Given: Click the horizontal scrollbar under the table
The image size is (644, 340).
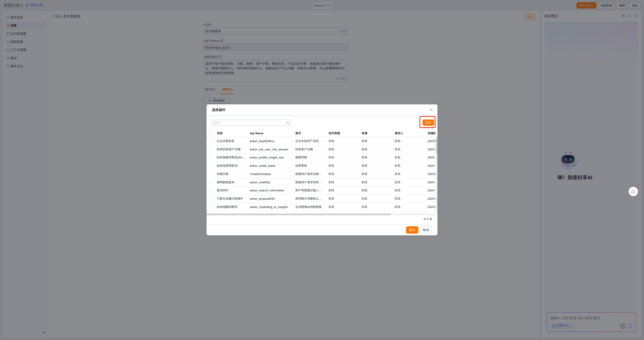Looking at the screenshot, I should [298, 214].
